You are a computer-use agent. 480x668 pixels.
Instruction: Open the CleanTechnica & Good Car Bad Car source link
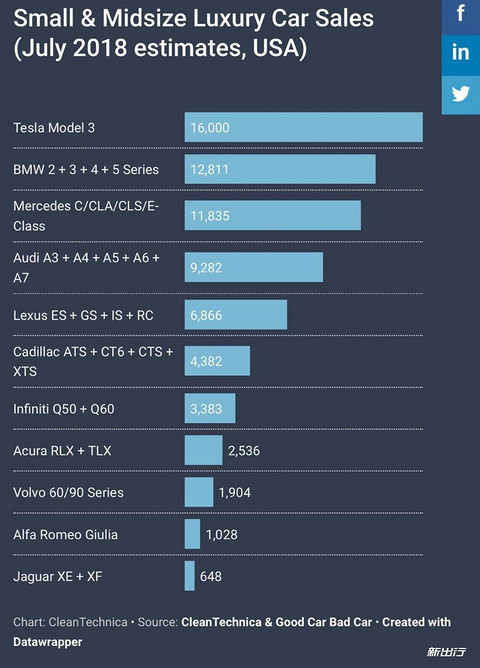[x=276, y=622]
